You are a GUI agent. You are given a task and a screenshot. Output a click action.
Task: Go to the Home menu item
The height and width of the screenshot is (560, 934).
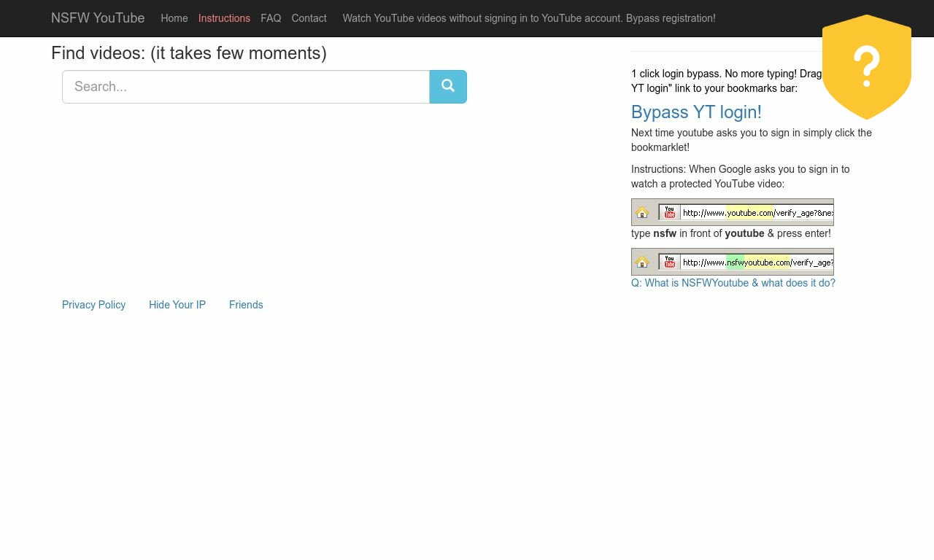pos(174,18)
